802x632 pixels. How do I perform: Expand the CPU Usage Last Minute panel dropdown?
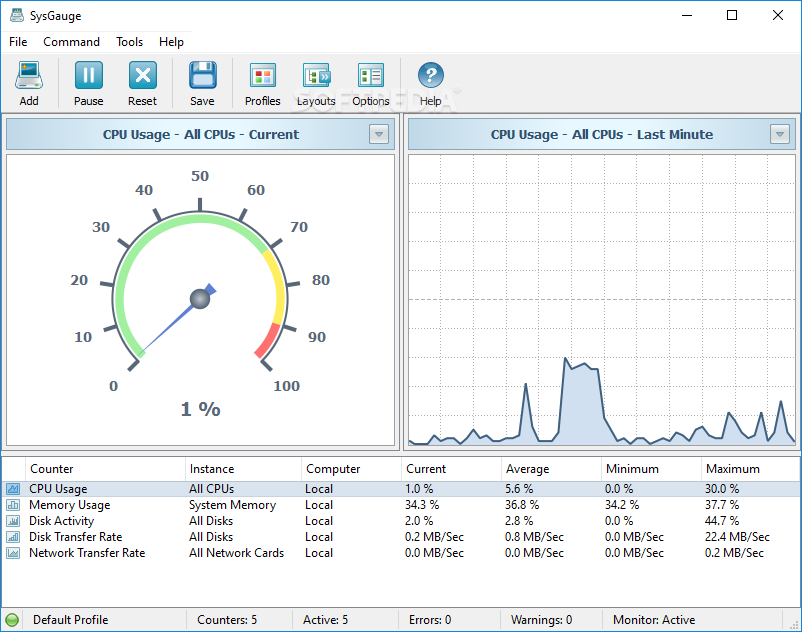pyautogui.click(x=779, y=134)
